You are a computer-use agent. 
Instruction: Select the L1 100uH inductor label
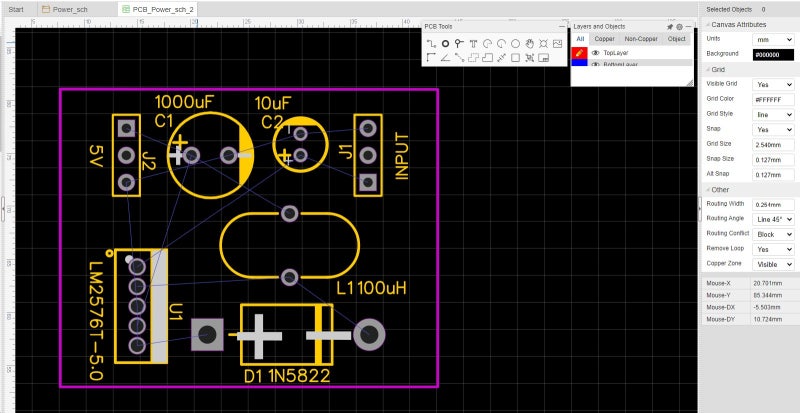pyautogui.click(x=371, y=288)
